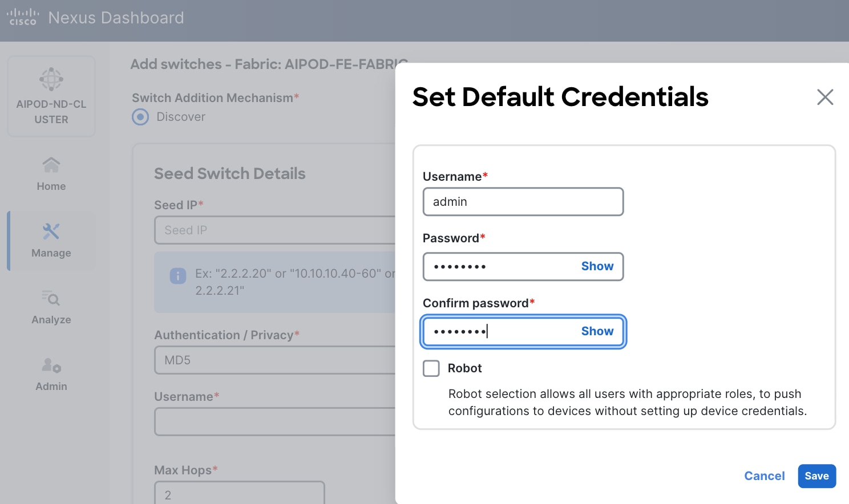This screenshot has height=504, width=849.
Task: Click the info icon beside Seed IP example
Action: click(x=178, y=276)
